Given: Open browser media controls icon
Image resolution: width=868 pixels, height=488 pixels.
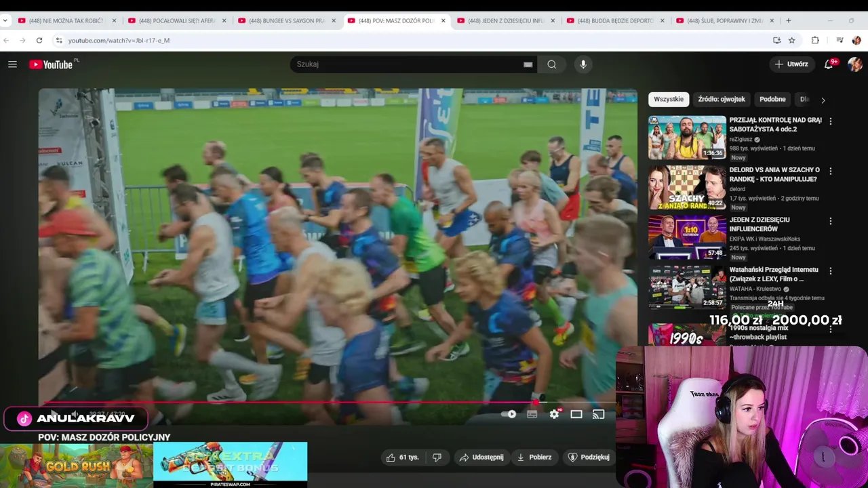Looking at the screenshot, I should pyautogui.click(x=840, y=41).
